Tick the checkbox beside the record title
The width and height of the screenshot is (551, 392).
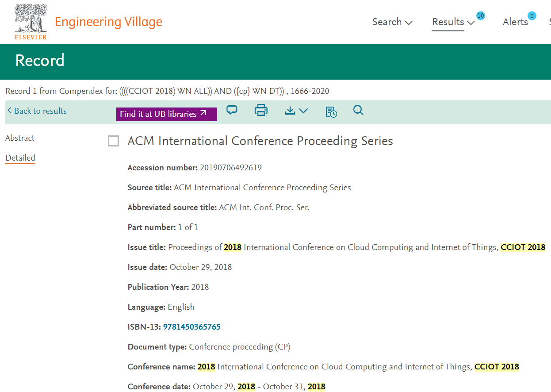(114, 141)
